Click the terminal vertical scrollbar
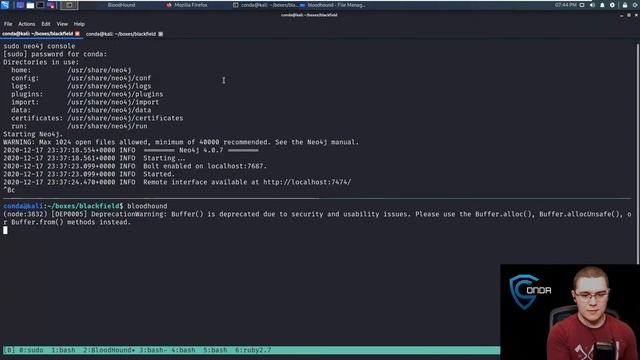 coord(638,154)
